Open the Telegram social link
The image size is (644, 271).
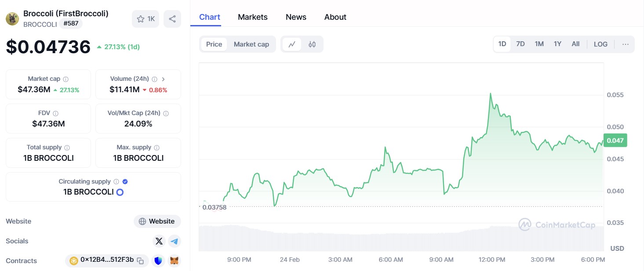point(175,241)
